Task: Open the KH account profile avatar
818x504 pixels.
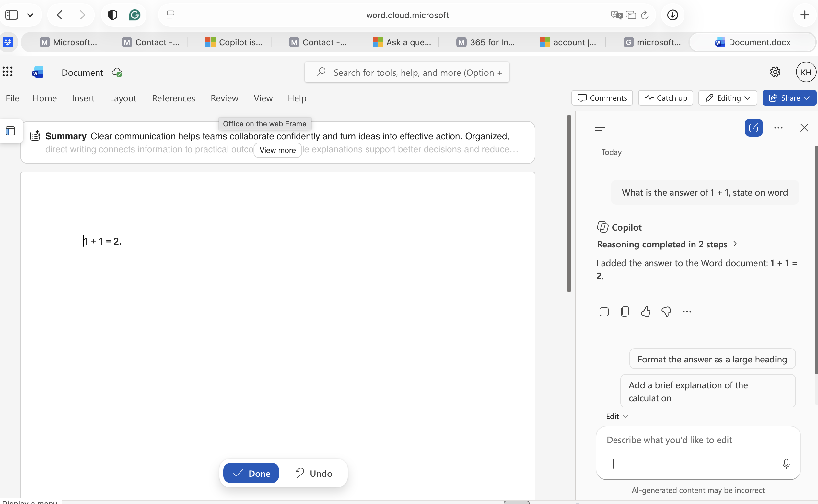Action: click(x=806, y=72)
